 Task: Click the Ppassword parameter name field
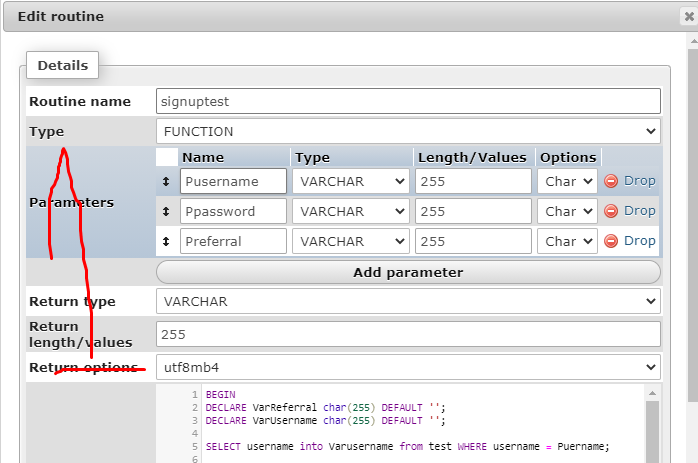point(233,211)
